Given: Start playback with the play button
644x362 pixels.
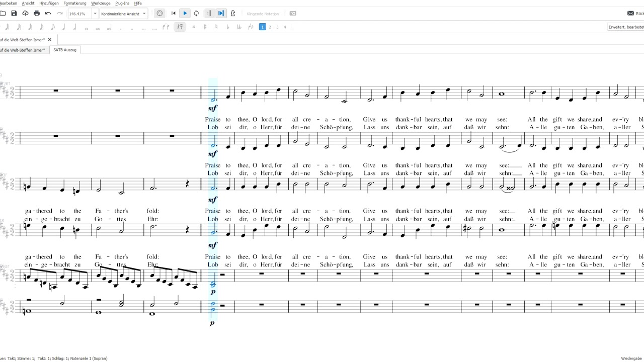Looking at the screenshot, I should (x=185, y=14).
